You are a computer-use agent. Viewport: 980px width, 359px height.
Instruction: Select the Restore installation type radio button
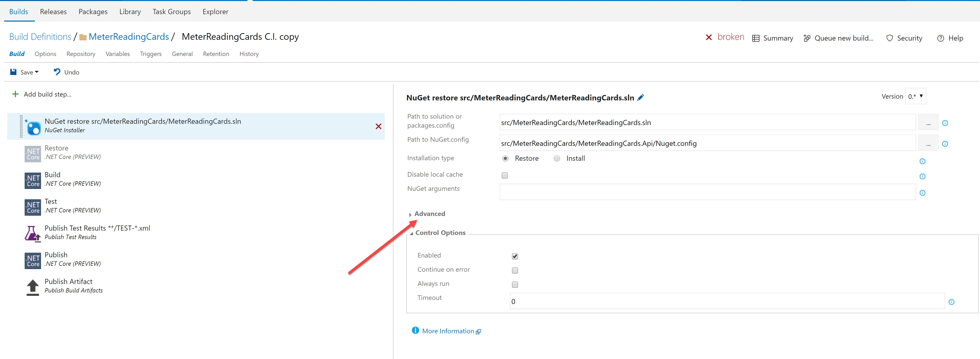coord(505,158)
